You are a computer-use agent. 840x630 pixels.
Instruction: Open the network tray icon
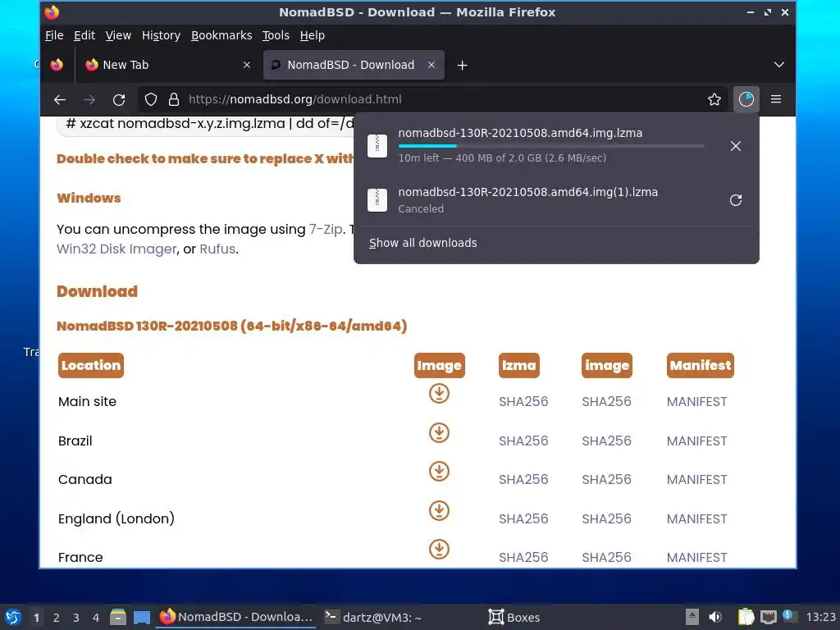(x=768, y=617)
